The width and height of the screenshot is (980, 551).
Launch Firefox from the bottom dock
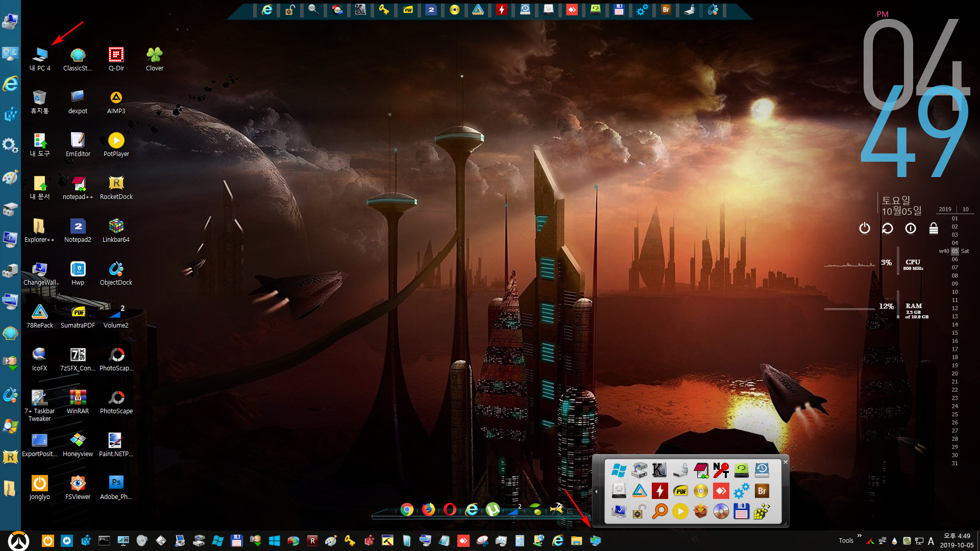pyautogui.click(x=428, y=509)
